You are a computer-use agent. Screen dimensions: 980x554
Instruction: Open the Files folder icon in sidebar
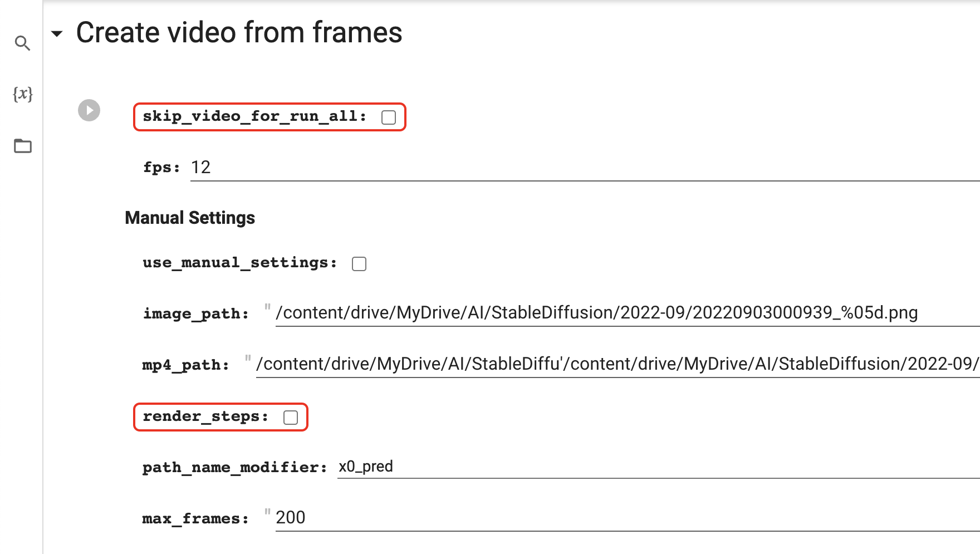(23, 146)
